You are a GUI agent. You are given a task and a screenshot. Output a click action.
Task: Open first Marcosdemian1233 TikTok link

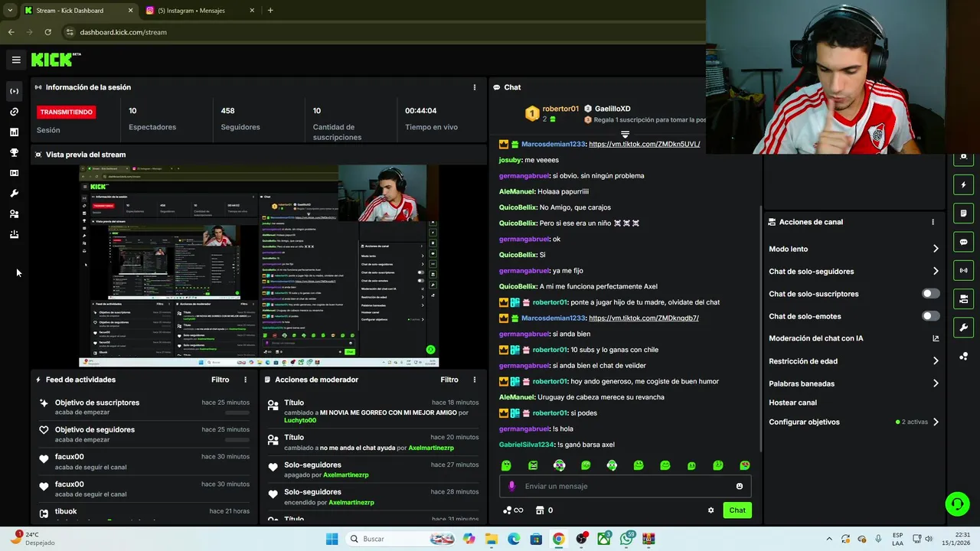click(x=644, y=144)
